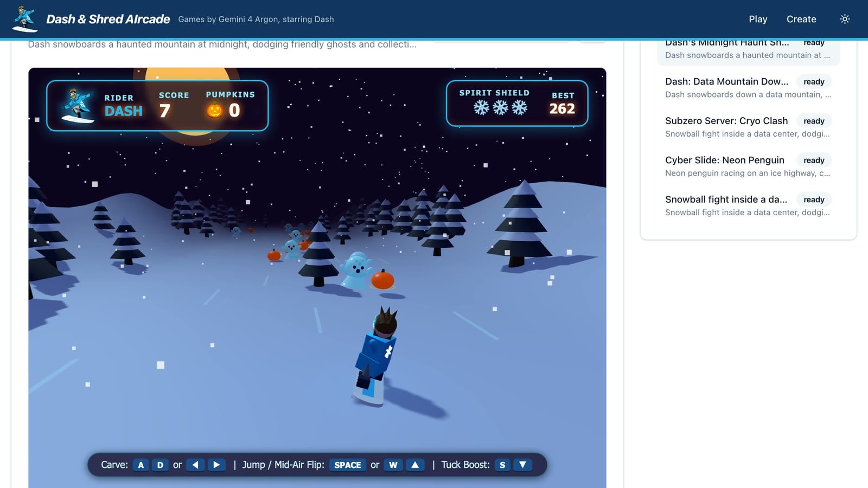Open Dash's Midnight Haunt game entry
868x488 pixels.
[x=748, y=49]
